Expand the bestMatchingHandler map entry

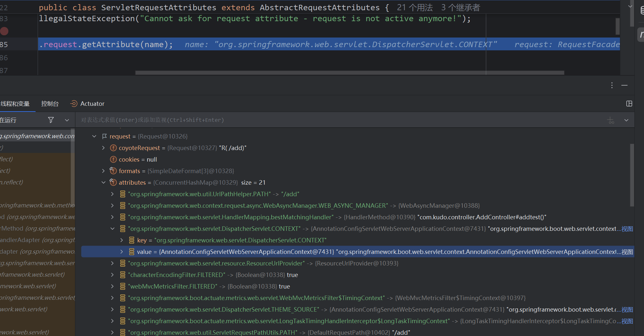click(x=112, y=217)
